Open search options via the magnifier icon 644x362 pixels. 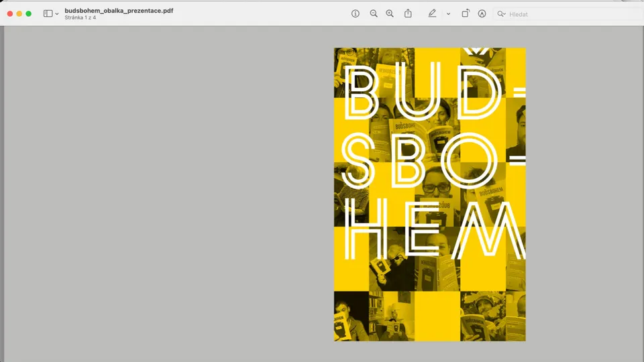pos(501,13)
